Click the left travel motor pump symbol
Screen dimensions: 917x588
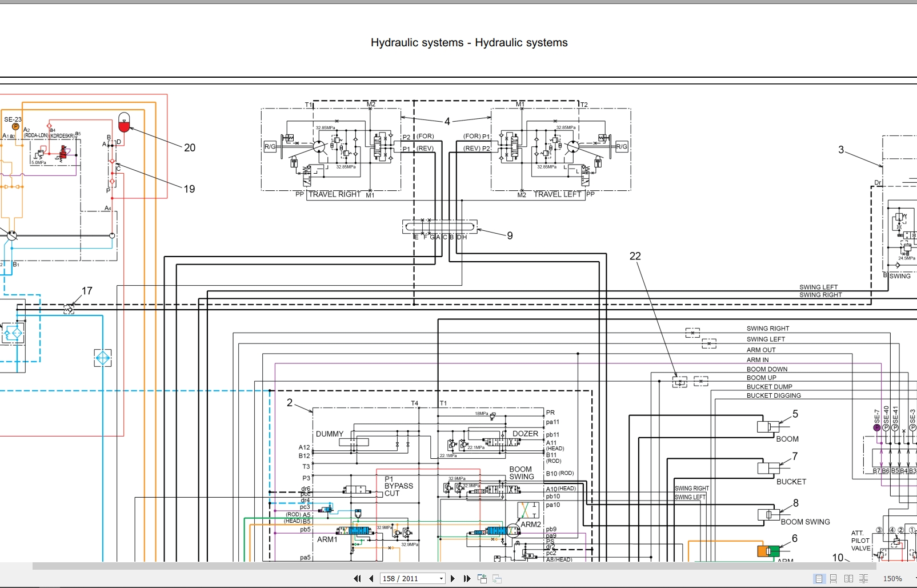tap(572, 146)
